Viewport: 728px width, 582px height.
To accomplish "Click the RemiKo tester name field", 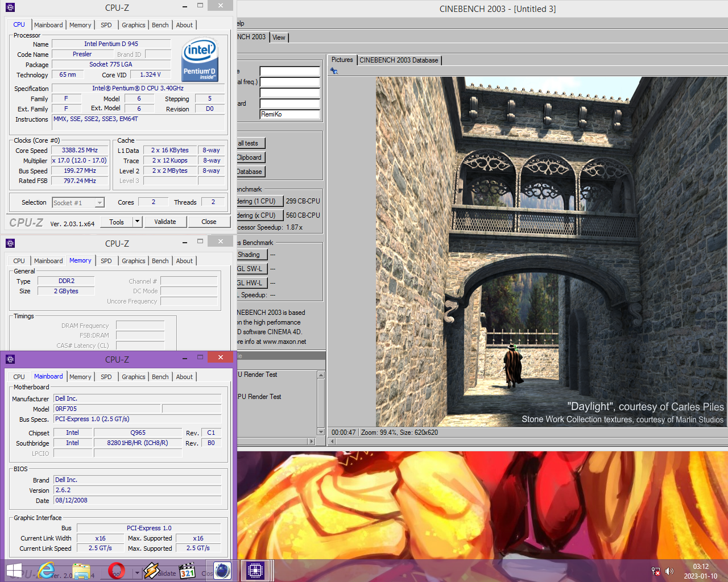I will 290,114.
